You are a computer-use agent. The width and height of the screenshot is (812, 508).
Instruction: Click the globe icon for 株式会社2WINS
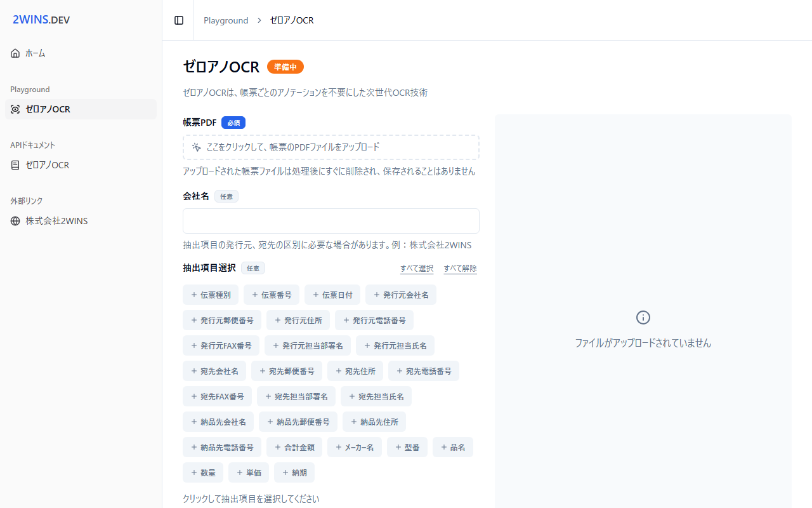point(15,221)
